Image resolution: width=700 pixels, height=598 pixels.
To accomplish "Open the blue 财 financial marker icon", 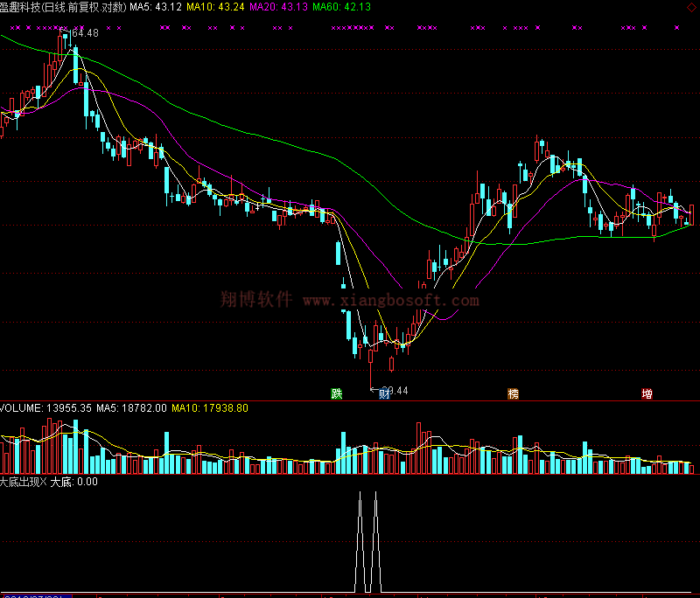I will pyautogui.click(x=384, y=393).
